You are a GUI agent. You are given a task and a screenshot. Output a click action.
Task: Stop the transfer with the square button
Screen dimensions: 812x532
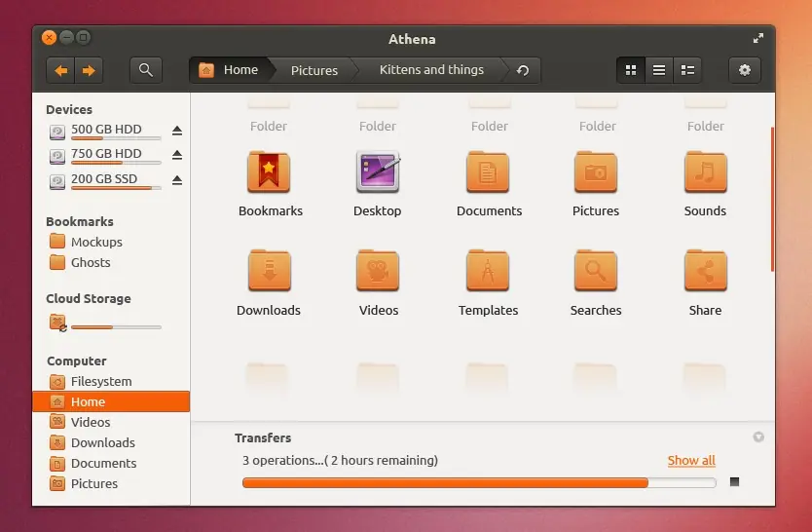(734, 482)
